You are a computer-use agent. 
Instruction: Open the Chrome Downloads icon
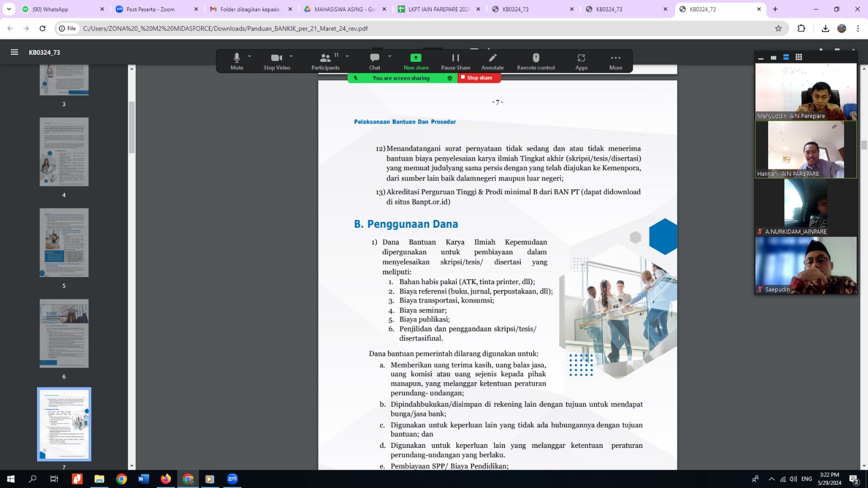825,28
